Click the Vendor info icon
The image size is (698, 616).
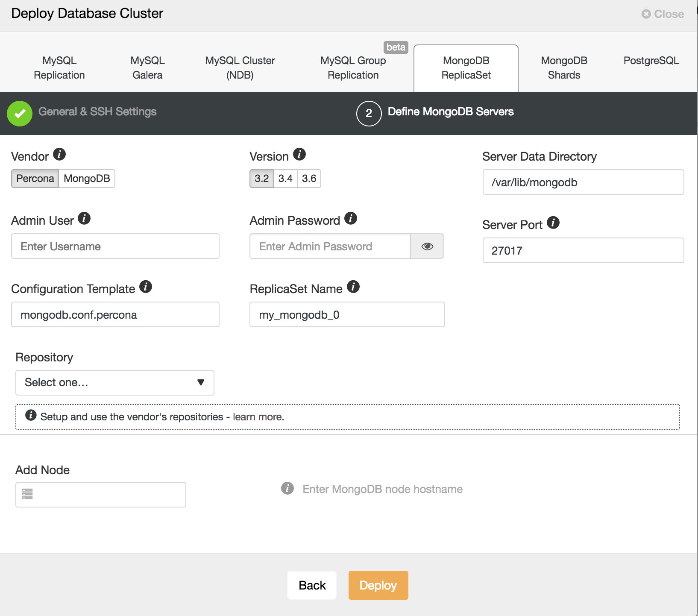pyautogui.click(x=59, y=154)
